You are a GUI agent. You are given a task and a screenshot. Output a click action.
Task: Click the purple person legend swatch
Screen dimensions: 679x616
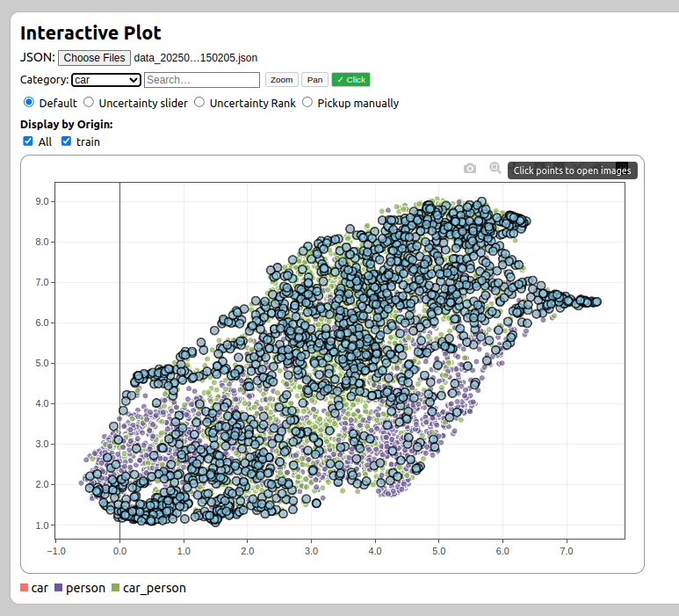[59, 588]
